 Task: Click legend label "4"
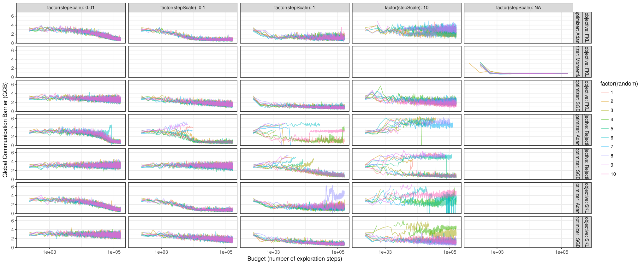tap(612, 120)
